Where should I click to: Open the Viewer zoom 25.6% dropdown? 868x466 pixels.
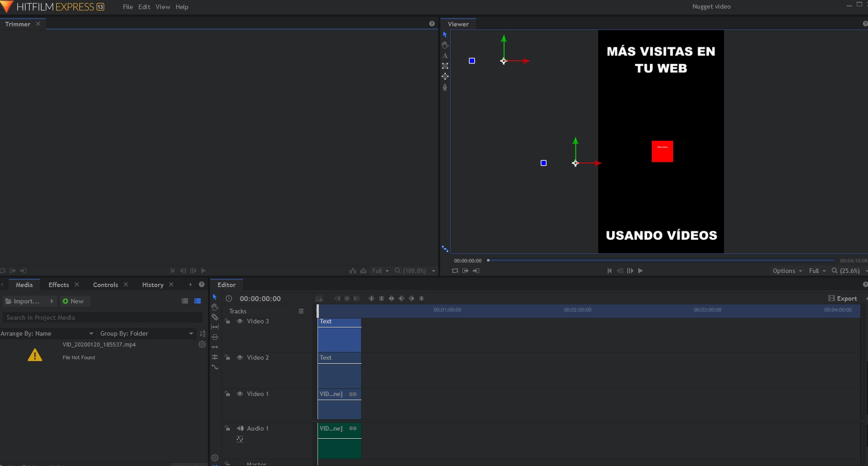click(849, 271)
